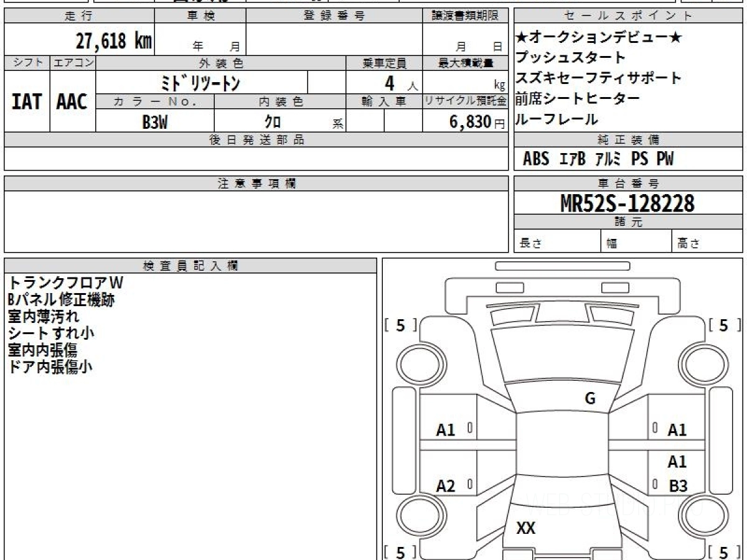Select the A2 damage mark on the diagram
Image resolution: width=747 pixels, height=560 pixels.
pos(446,486)
